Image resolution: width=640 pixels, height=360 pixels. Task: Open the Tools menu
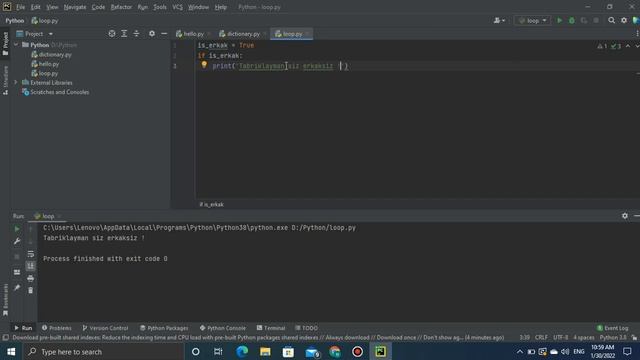pyautogui.click(x=160, y=7)
